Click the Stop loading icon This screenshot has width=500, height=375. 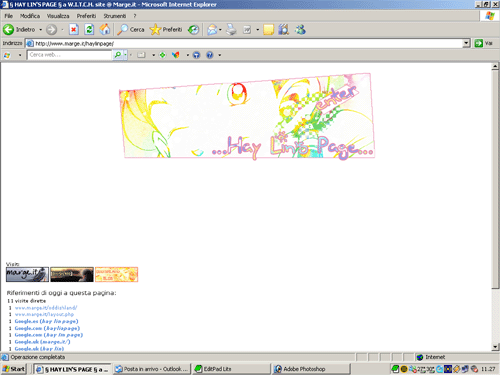(x=74, y=30)
